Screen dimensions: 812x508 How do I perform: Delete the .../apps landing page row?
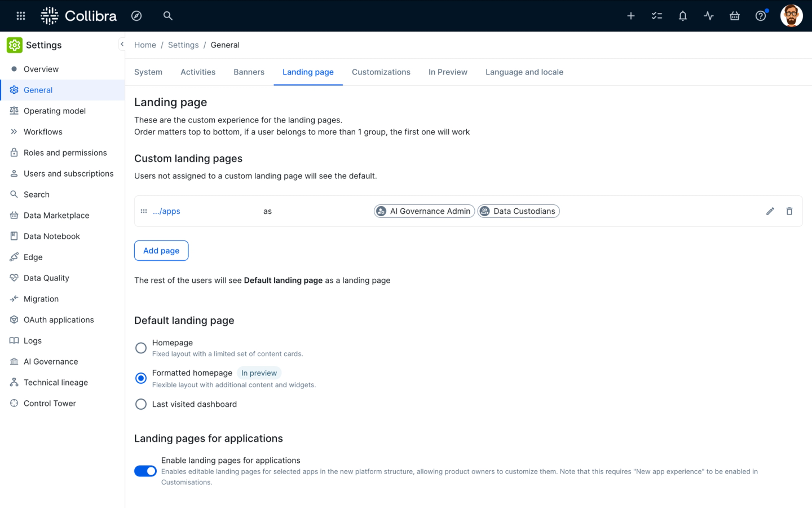tap(789, 211)
